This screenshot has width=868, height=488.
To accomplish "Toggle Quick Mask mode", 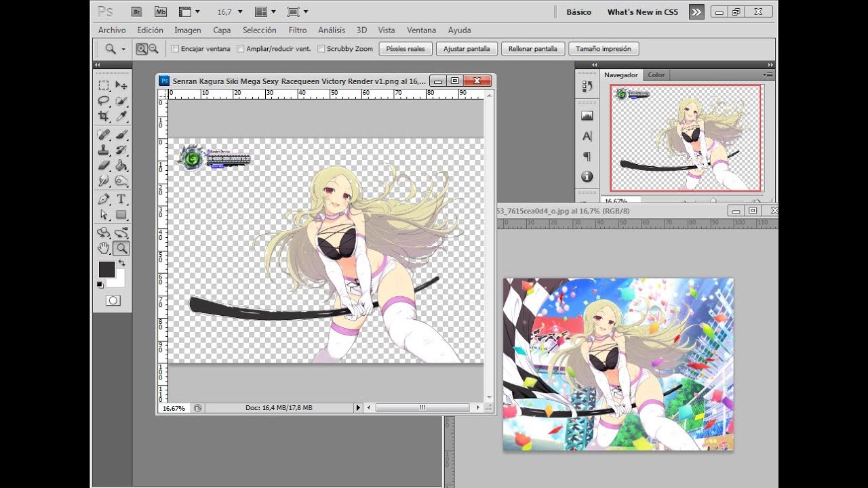I will [113, 300].
